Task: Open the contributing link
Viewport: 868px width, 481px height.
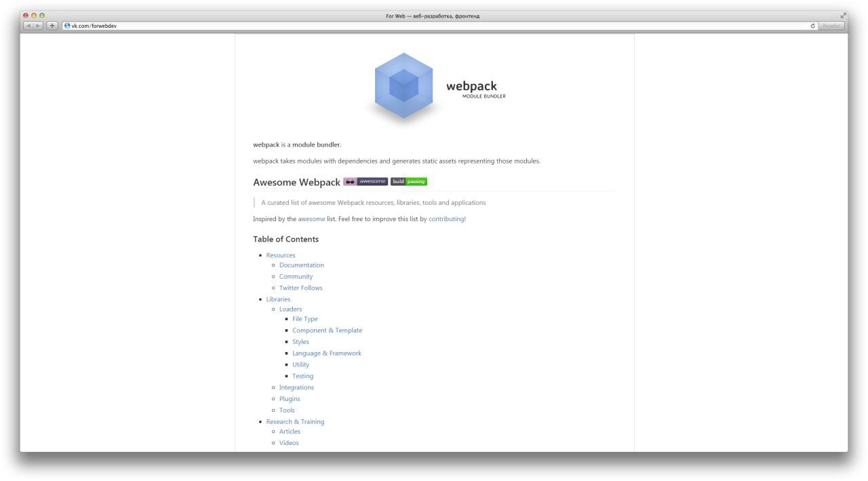Action: pyautogui.click(x=447, y=219)
